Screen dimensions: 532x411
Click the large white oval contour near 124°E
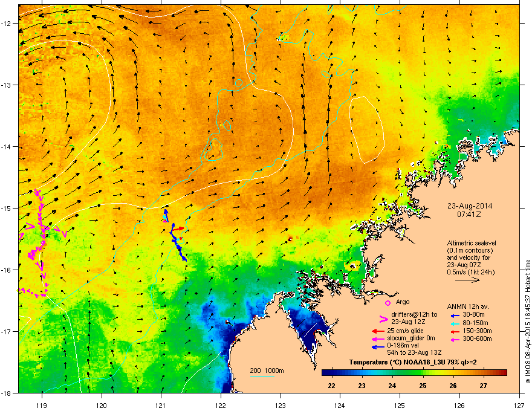[x=366, y=130]
